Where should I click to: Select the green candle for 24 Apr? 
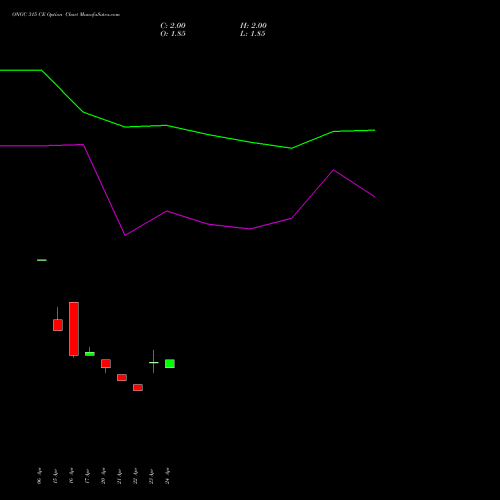(x=170, y=364)
